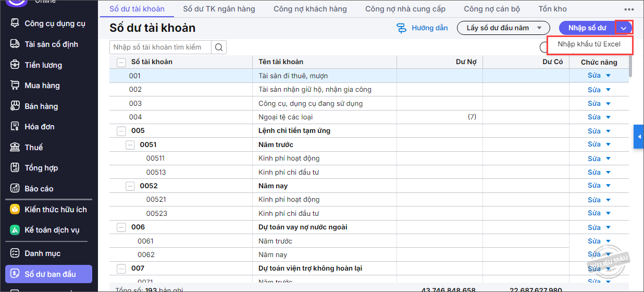Screen dimensions: 644x292
Task: Click Sửa link for account 004
Action: point(594,117)
